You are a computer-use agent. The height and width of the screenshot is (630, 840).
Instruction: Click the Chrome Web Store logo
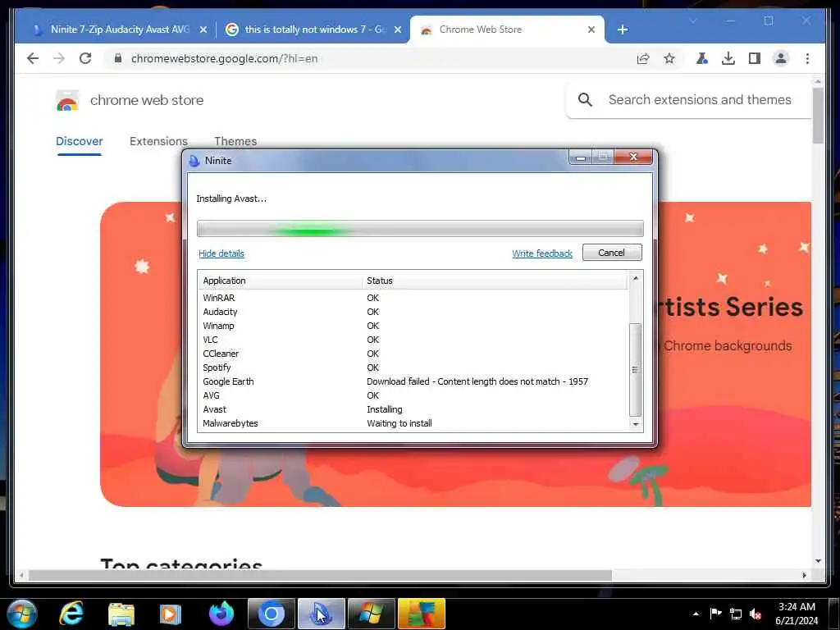[67, 100]
